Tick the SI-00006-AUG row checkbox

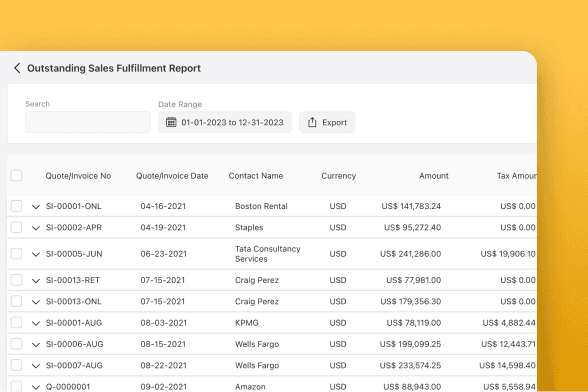point(16,344)
